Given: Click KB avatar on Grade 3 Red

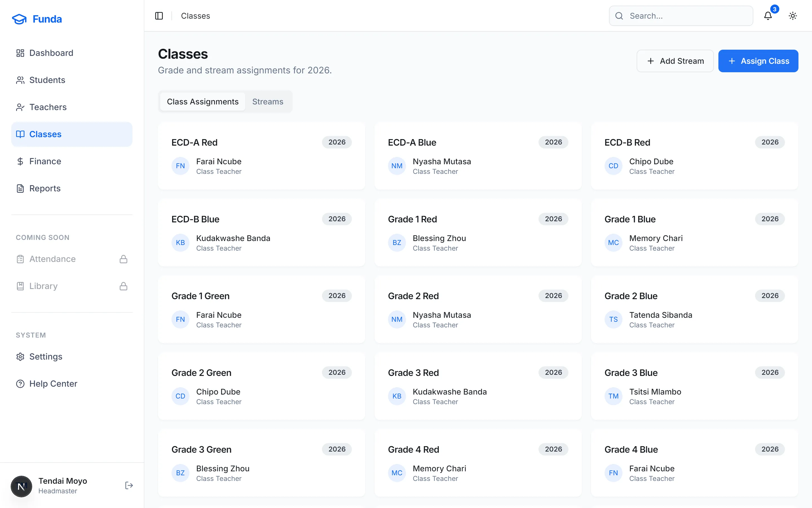Looking at the screenshot, I should 397,396.
